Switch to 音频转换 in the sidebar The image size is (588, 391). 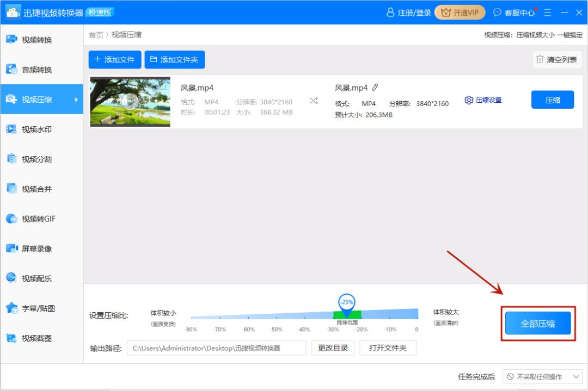tap(33, 70)
